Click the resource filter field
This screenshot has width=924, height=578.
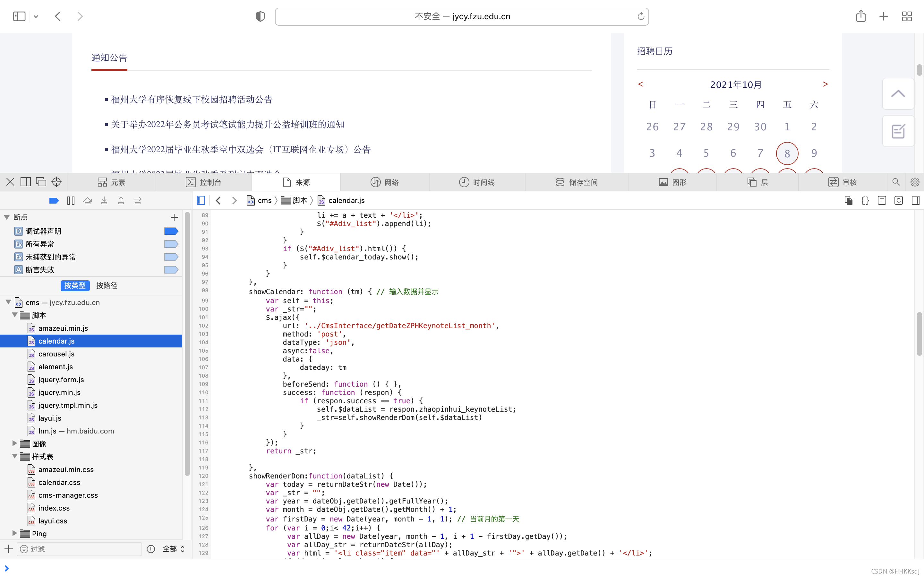(80, 549)
